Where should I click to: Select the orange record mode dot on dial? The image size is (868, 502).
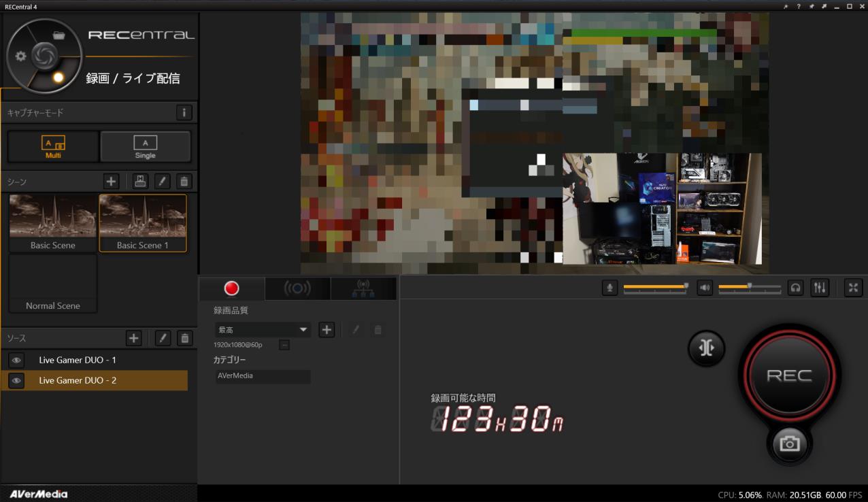coord(59,77)
